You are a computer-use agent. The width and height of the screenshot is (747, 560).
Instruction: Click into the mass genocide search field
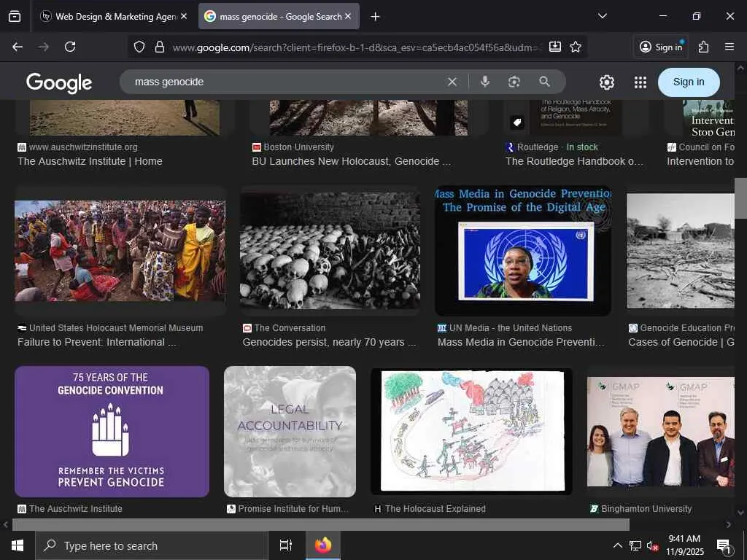click(x=286, y=82)
